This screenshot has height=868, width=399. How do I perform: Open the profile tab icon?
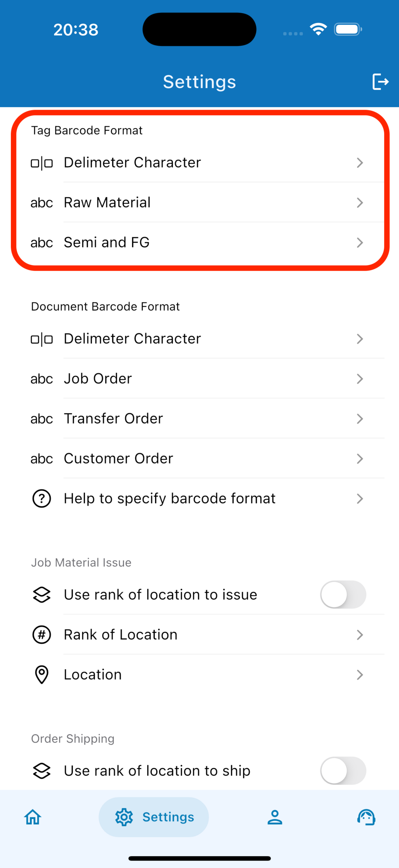(x=275, y=817)
